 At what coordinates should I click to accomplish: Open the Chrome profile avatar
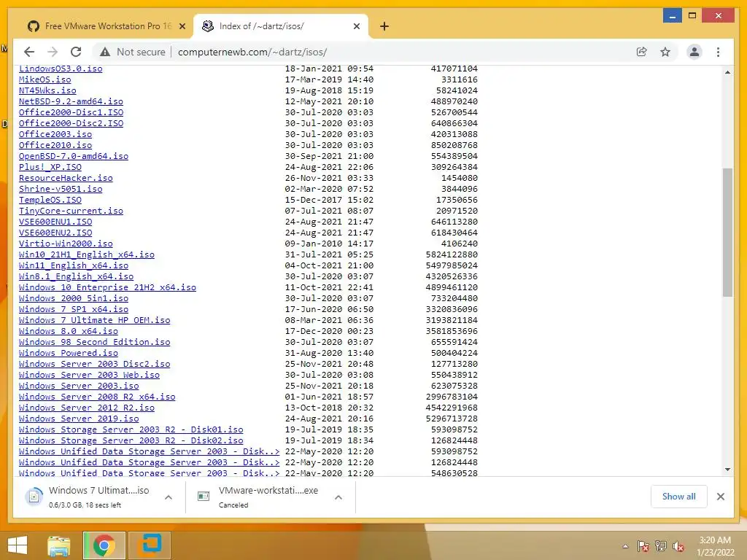coord(694,52)
